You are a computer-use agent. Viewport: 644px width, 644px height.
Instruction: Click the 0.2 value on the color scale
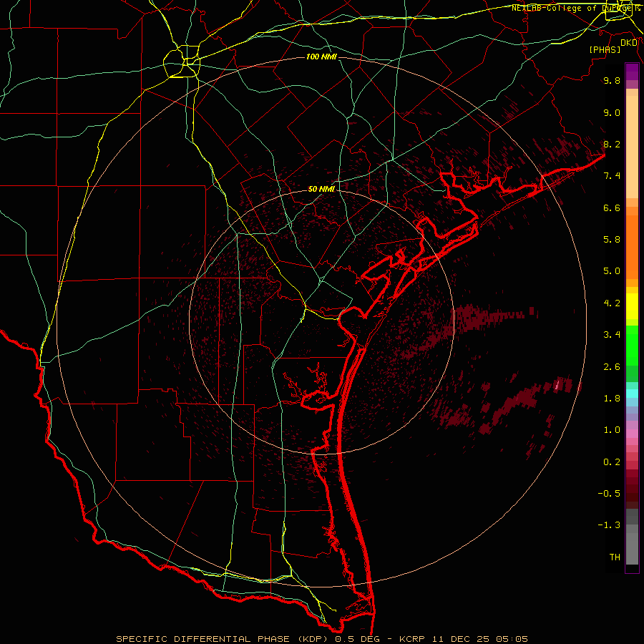pyautogui.click(x=612, y=462)
